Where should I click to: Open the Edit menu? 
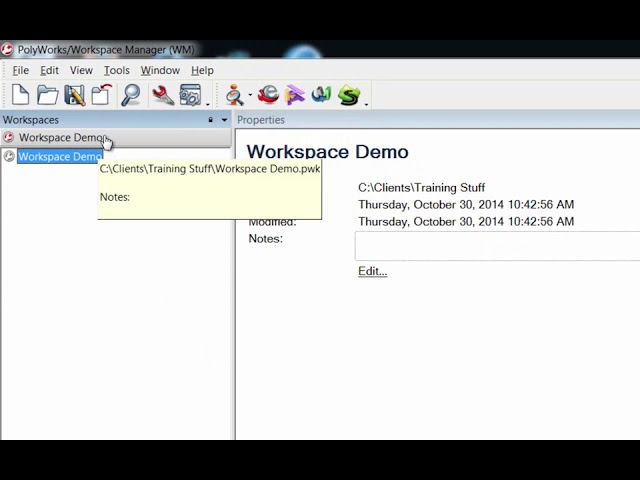(x=49, y=71)
